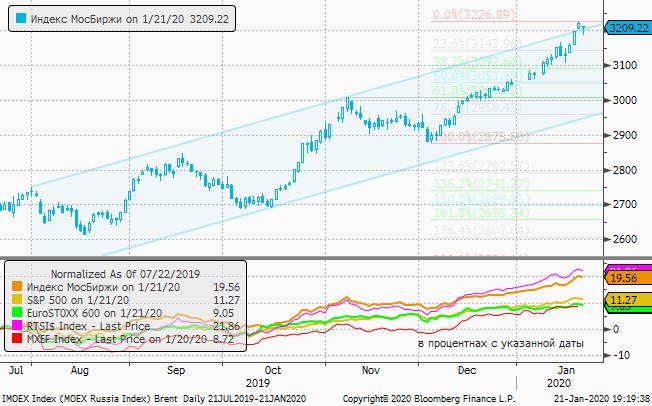Viewport: 652px width, 406px height.
Task: Select the orange 19.56 value tag
Action: pyautogui.click(x=628, y=278)
